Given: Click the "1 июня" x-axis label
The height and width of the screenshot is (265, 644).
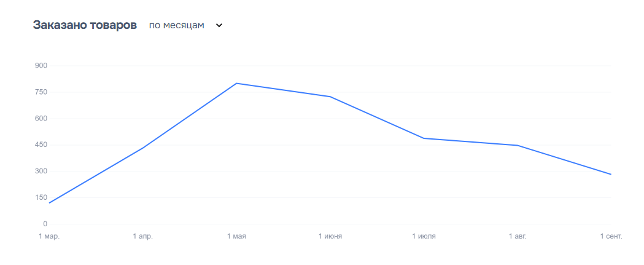Looking at the screenshot, I should [330, 236].
